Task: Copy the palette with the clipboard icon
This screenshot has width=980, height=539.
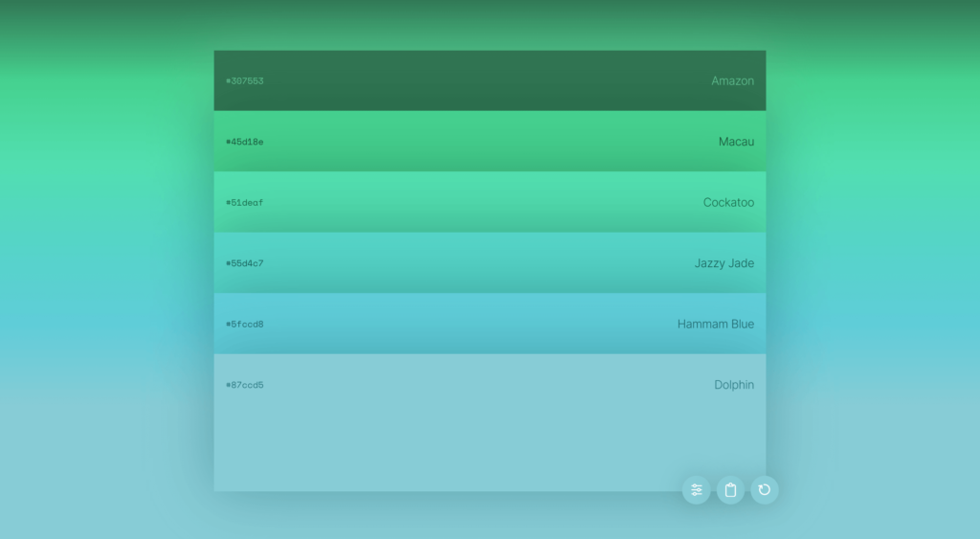Action: tap(730, 489)
